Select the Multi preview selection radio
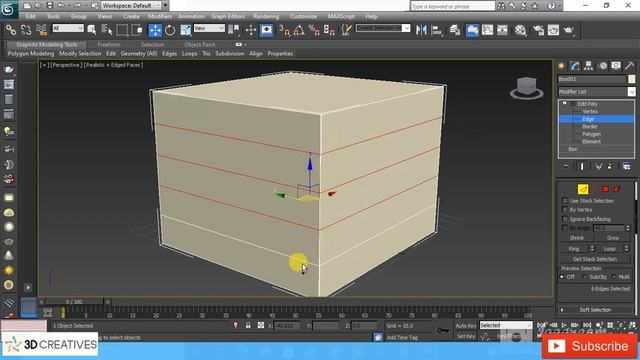640x360 pixels. 614,277
